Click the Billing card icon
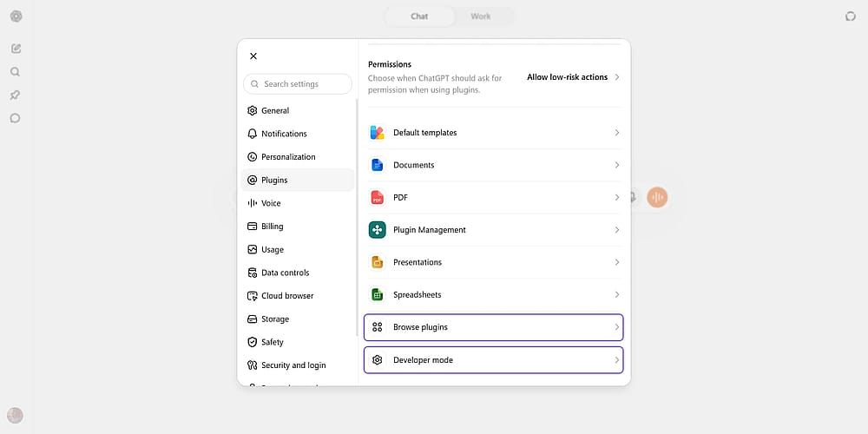Viewport: 868px width, 434px height. 253,227
